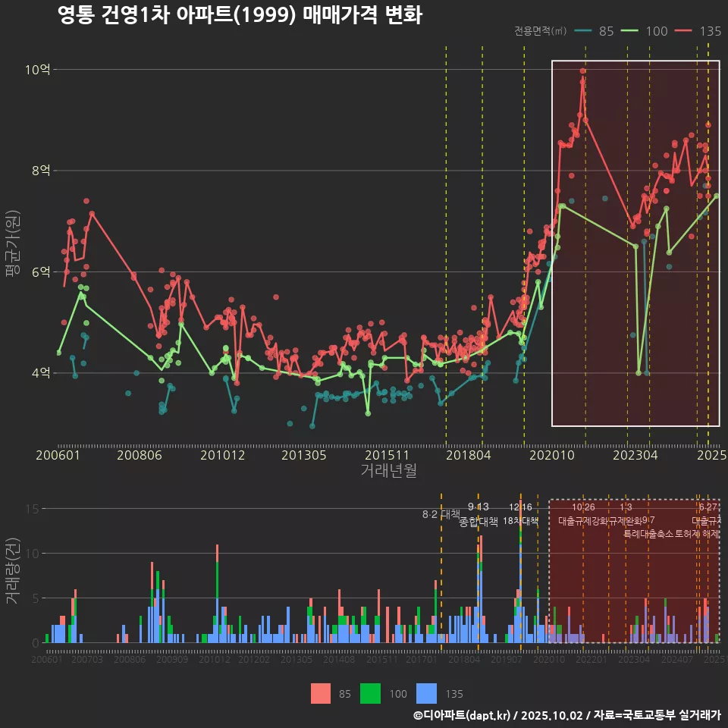Click the 201804 x-axis label on price chart
728x728 pixels.
point(469,455)
